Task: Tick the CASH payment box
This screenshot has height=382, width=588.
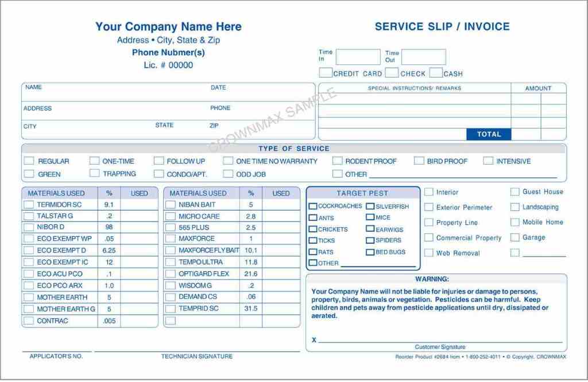Action: point(436,73)
